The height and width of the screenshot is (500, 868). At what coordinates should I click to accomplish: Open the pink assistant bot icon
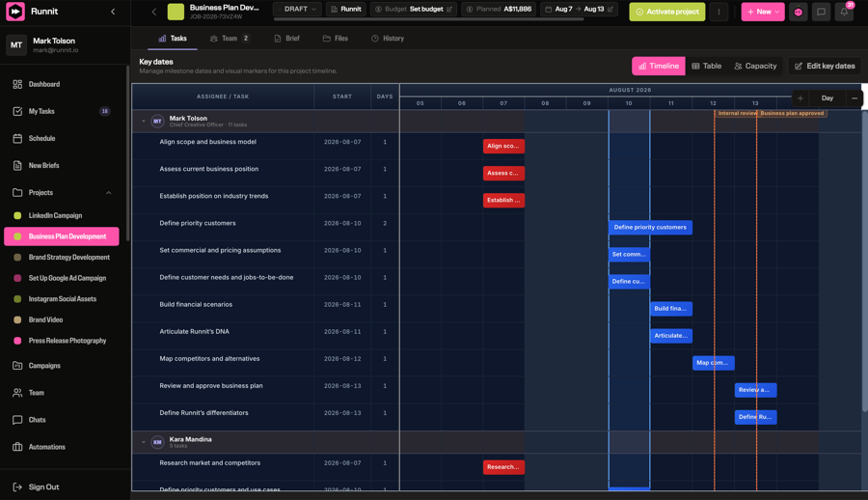point(798,12)
